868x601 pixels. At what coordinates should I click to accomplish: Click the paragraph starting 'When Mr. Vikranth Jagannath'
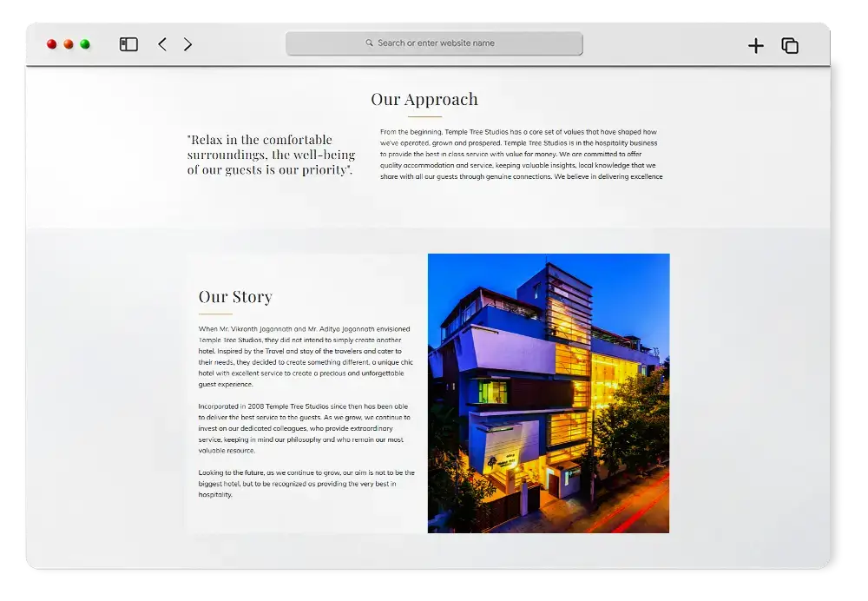coord(306,356)
